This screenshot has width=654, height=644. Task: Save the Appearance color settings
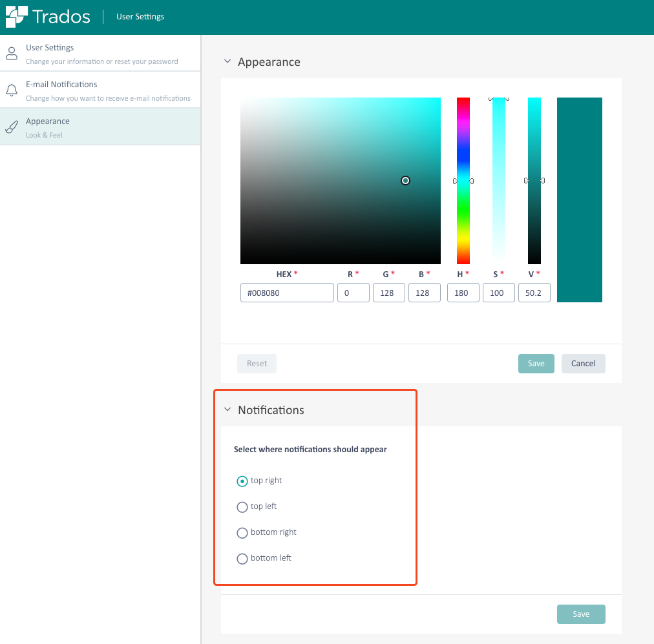pos(536,364)
